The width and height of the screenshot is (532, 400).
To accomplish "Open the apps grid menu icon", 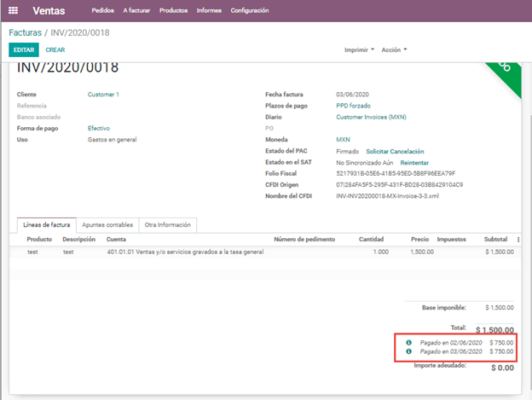I will tap(13, 10).
